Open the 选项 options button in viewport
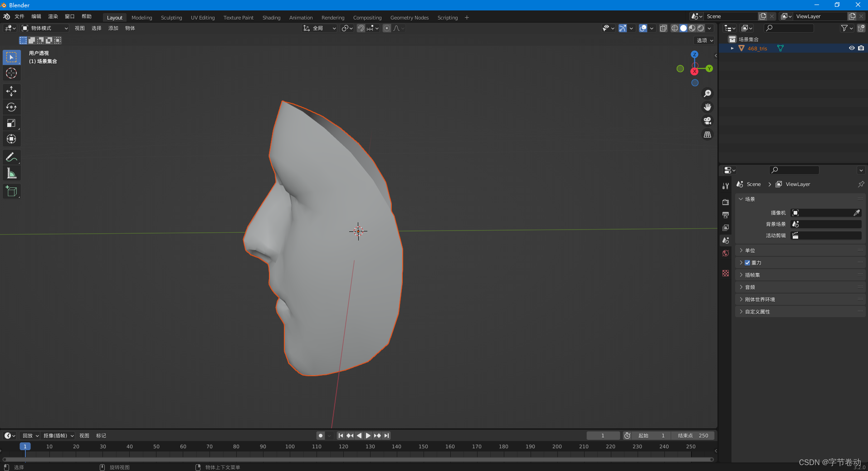The image size is (868, 471). tap(705, 40)
